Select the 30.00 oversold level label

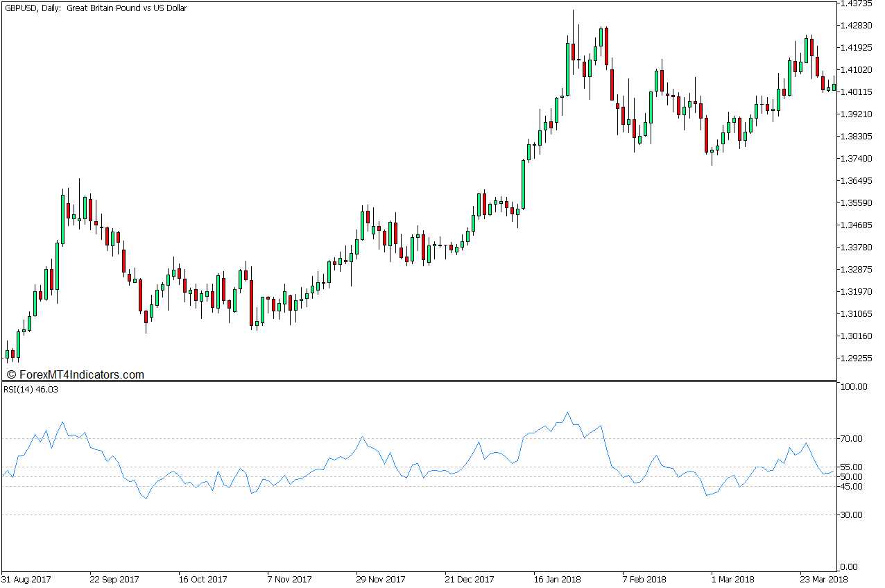[852, 516]
